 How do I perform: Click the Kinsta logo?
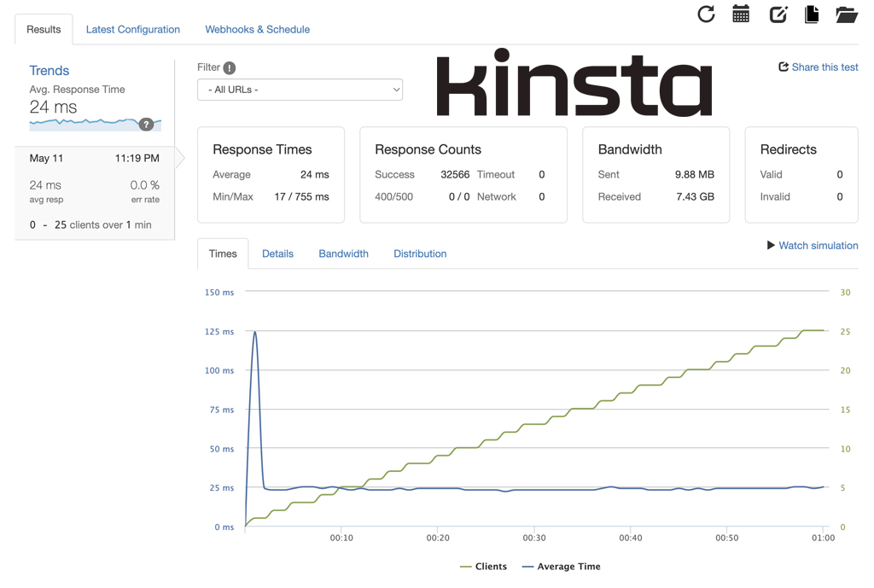click(x=574, y=83)
